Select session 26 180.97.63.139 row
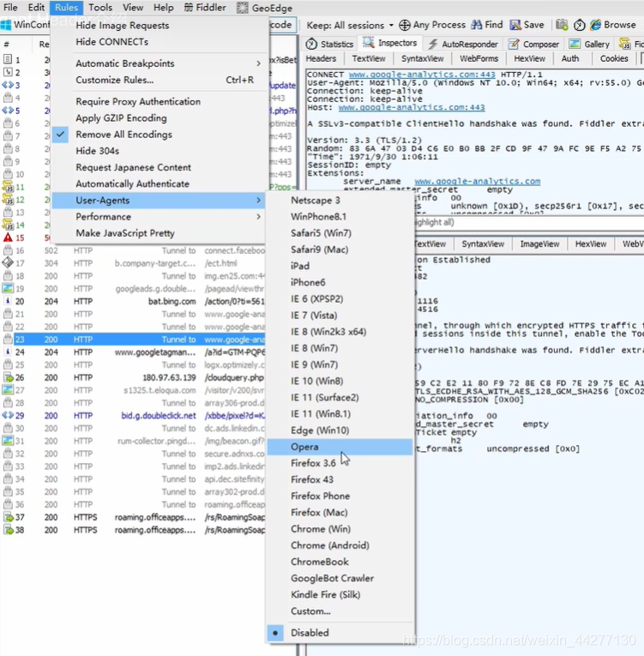Image resolution: width=644 pixels, height=656 pixels. (x=133, y=377)
